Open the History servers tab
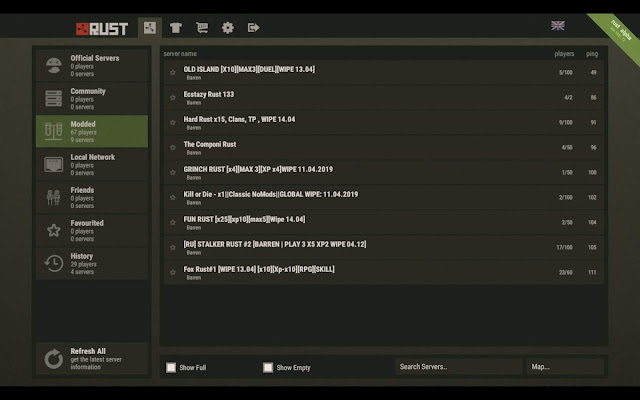 (92, 263)
